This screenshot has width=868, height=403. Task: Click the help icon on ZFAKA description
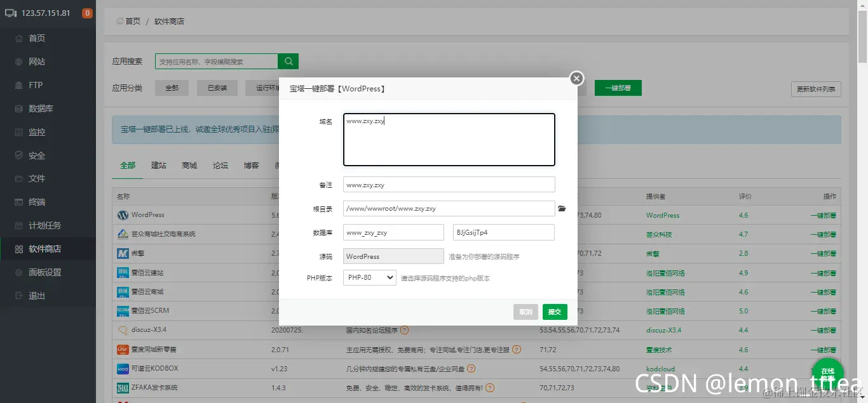click(490, 388)
